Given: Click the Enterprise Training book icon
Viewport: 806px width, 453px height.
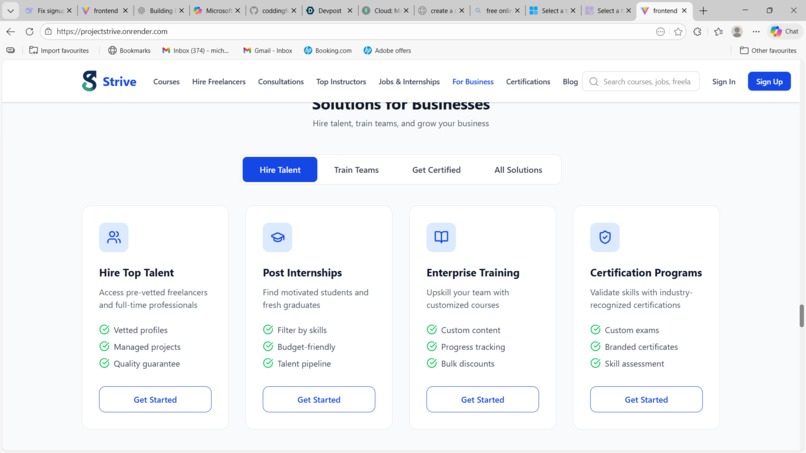Looking at the screenshot, I should coord(441,237).
